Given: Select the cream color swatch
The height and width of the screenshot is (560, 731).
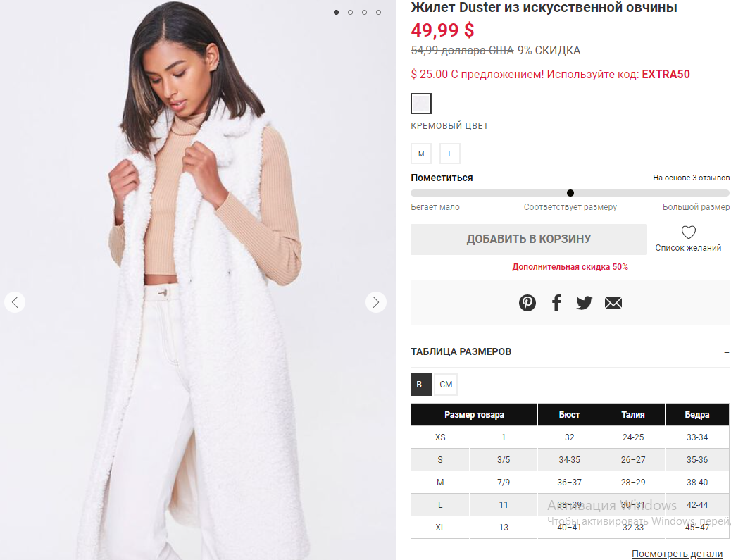Looking at the screenshot, I should click(421, 104).
